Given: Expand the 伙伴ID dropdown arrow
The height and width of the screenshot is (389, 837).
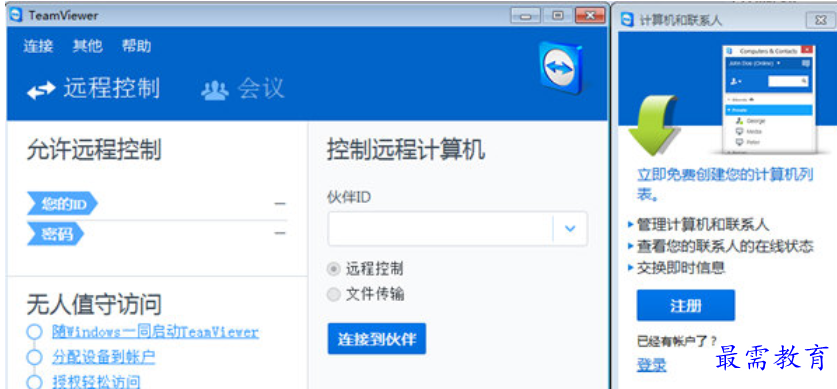Looking at the screenshot, I should [570, 229].
